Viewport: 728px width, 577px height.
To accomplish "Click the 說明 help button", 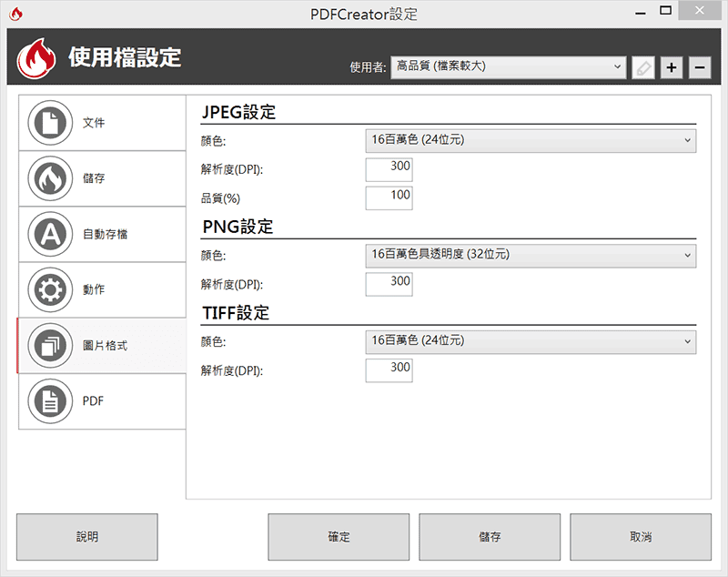I will pyautogui.click(x=87, y=537).
